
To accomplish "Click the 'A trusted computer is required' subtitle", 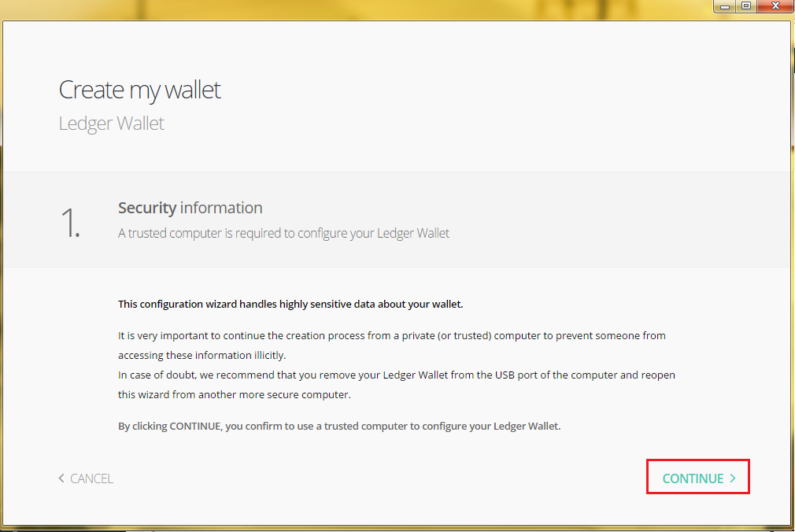I will point(283,233).
